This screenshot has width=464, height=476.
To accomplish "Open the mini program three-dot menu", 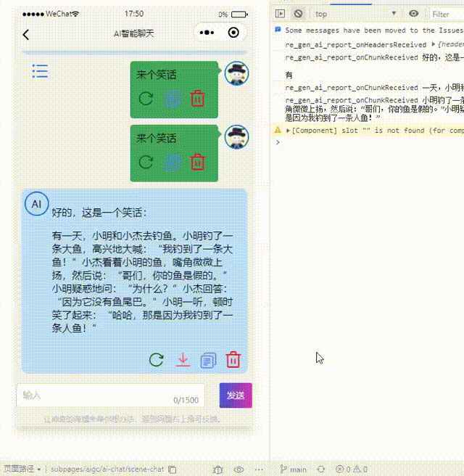I will 207,33.
